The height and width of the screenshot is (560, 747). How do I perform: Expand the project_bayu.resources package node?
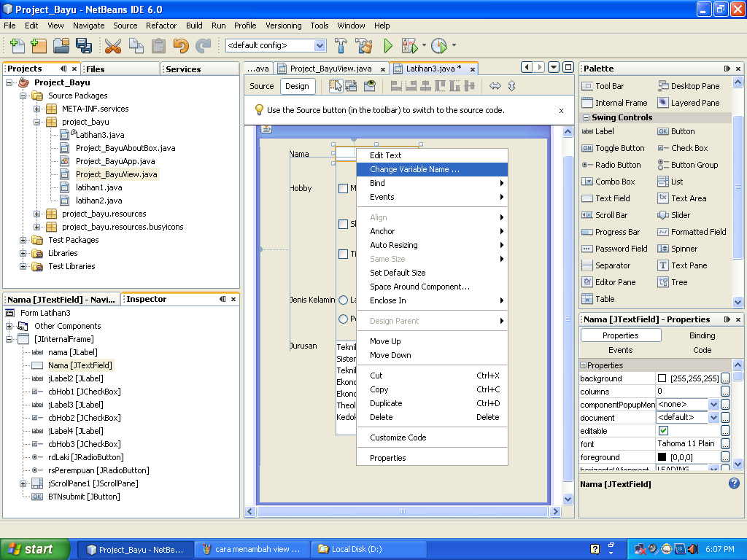tap(36, 214)
